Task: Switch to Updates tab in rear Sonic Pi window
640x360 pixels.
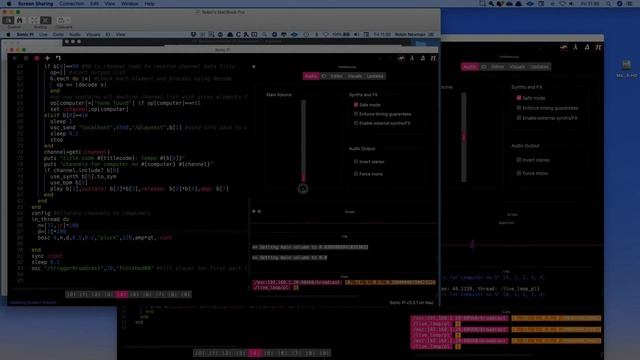Action: pyautogui.click(x=540, y=67)
